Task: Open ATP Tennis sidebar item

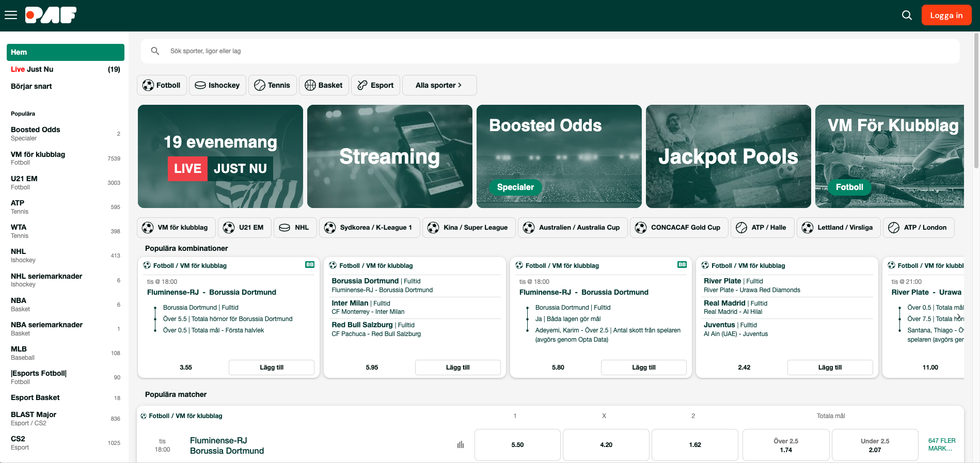Action: point(66,207)
